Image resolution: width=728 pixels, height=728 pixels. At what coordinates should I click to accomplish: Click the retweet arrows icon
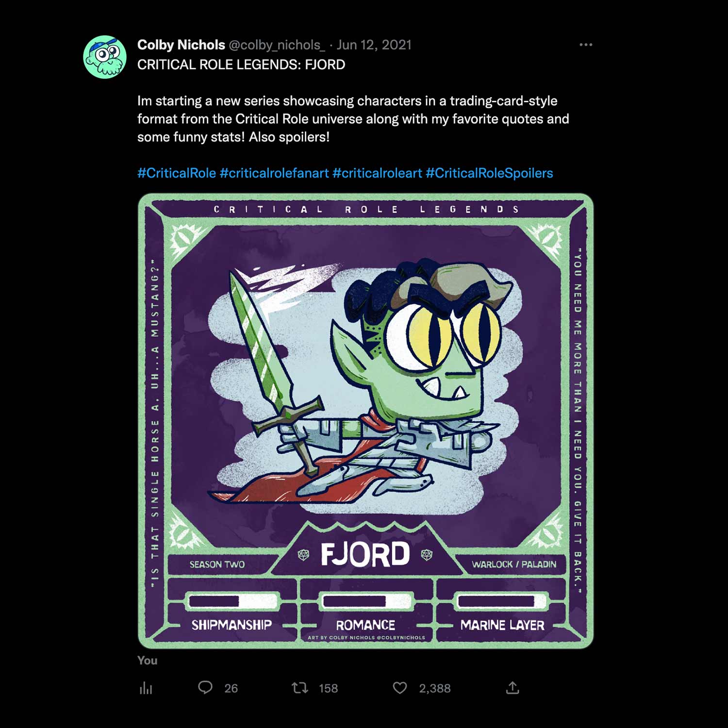pos(300,688)
